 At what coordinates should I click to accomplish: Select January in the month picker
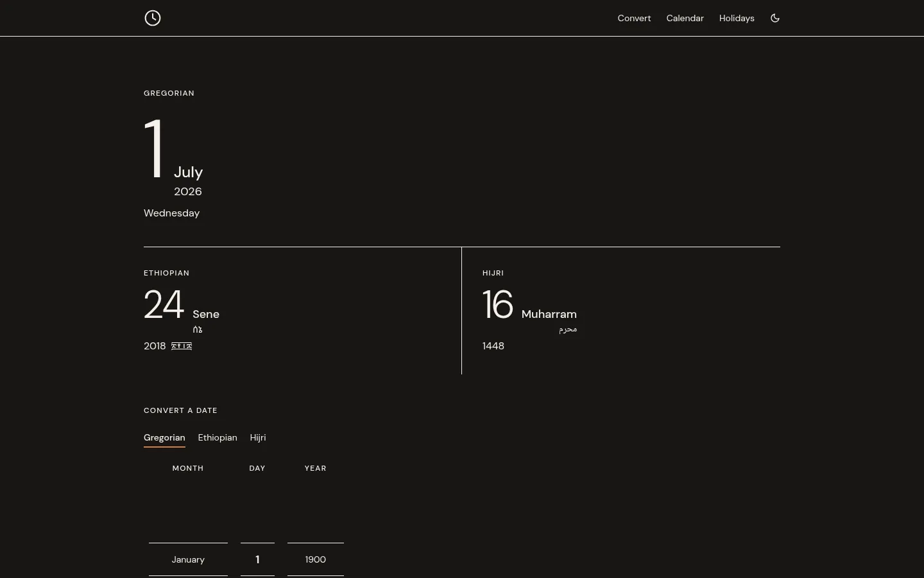click(188, 559)
